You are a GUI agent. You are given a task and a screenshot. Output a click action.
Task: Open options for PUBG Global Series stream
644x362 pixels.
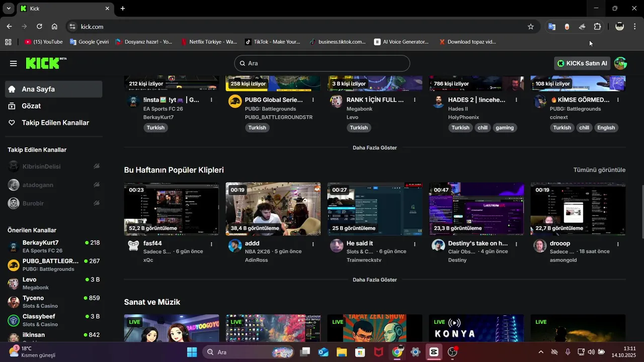(313, 100)
